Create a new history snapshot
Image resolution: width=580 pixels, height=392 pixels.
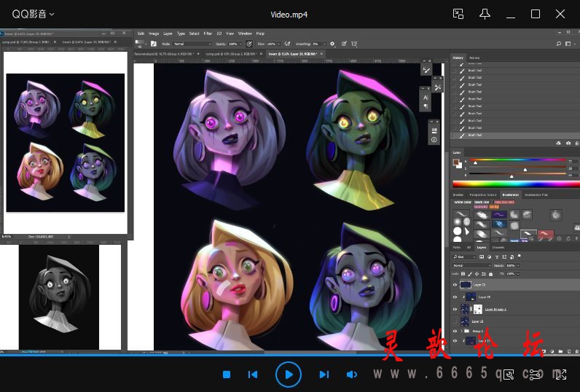[568, 143]
